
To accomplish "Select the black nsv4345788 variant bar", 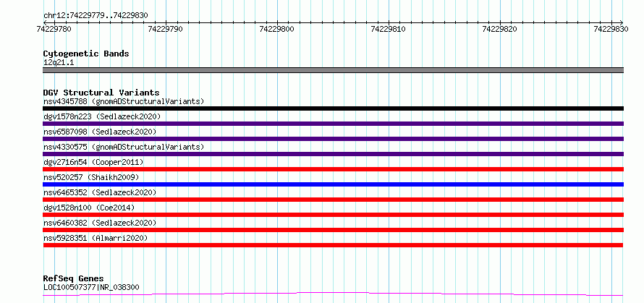I will 333,108.
